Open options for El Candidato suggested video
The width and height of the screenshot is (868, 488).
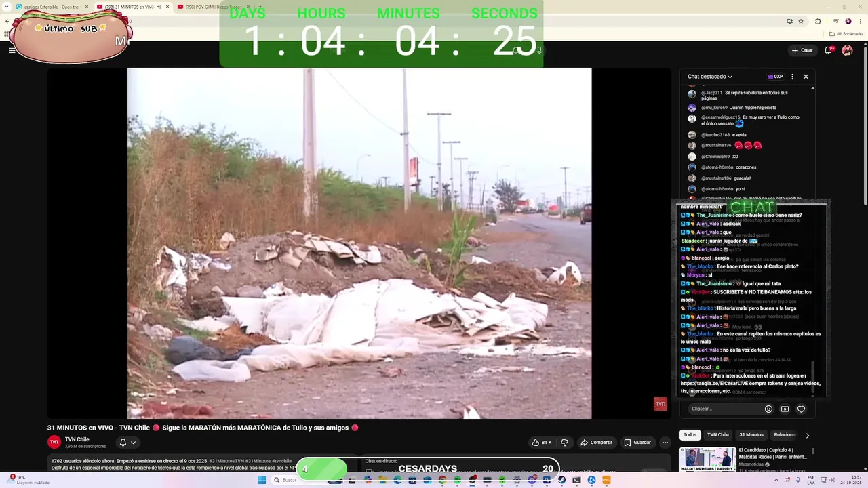coord(812,451)
